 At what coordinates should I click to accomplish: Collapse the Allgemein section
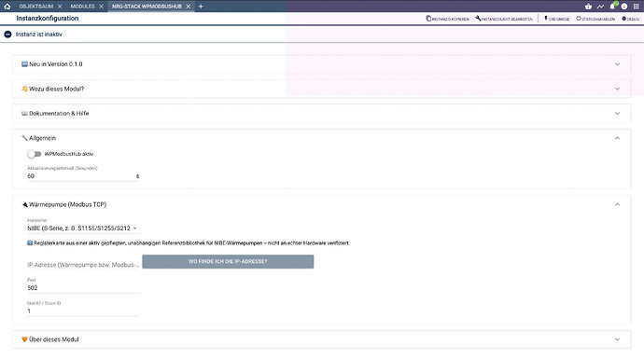[x=322, y=138]
